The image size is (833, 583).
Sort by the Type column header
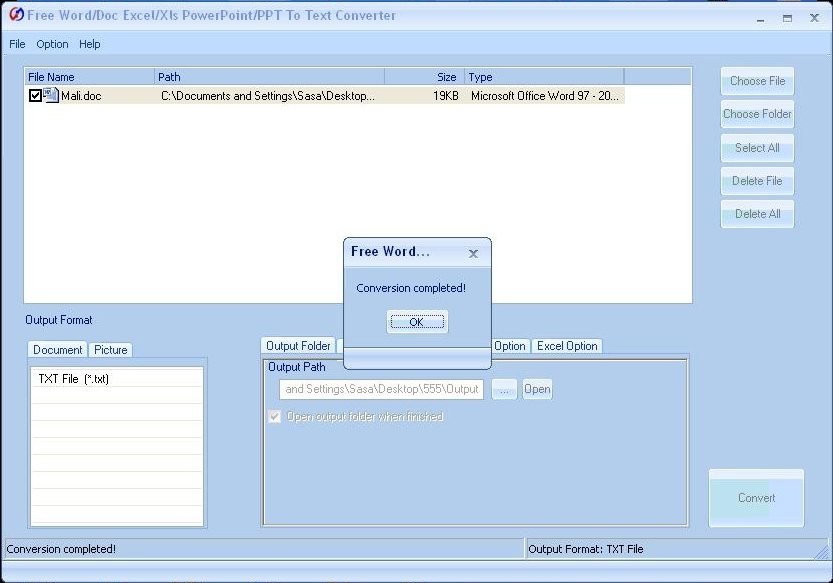(x=544, y=77)
